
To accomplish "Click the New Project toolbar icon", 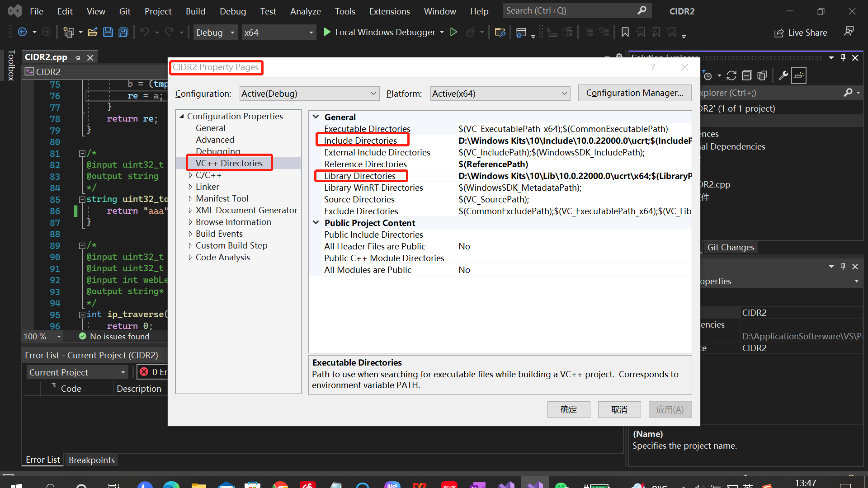I will (68, 32).
